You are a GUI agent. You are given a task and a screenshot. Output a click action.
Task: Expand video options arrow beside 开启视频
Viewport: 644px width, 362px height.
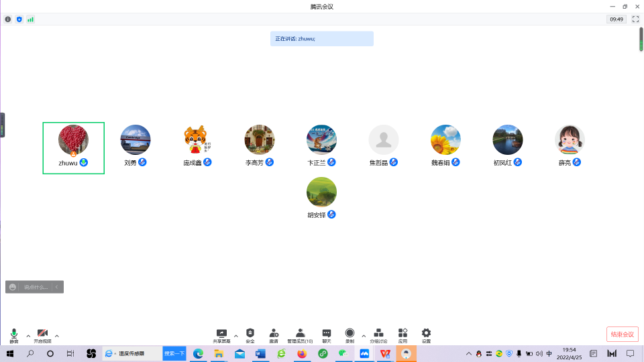[57, 336]
